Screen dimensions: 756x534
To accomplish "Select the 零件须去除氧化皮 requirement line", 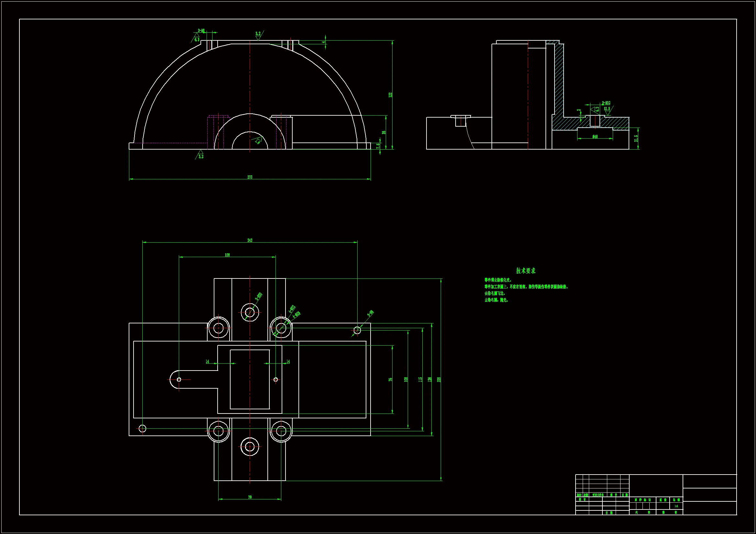I will [498, 280].
